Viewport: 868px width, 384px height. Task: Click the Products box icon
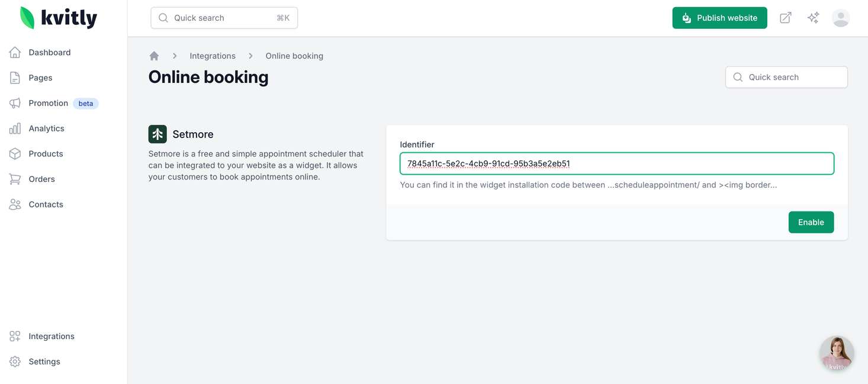coord(15,153)
